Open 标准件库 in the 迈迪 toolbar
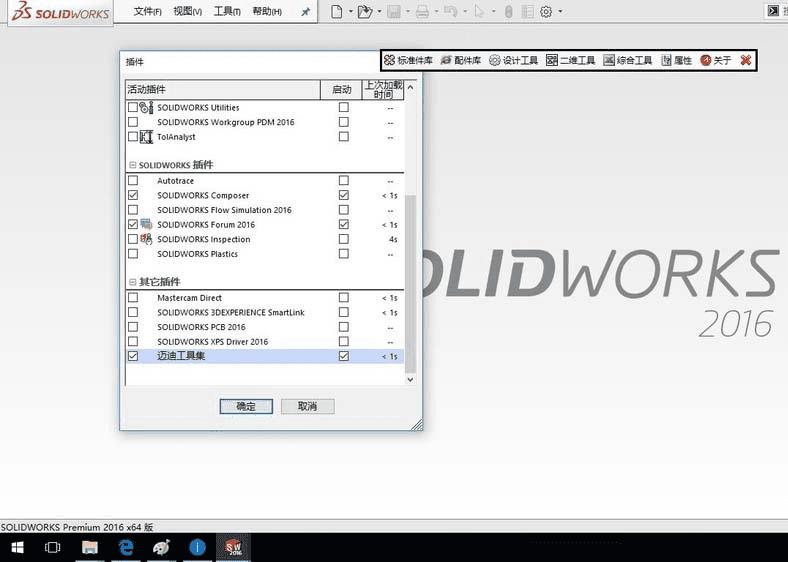The image size is (788, 562). (408, 60)
